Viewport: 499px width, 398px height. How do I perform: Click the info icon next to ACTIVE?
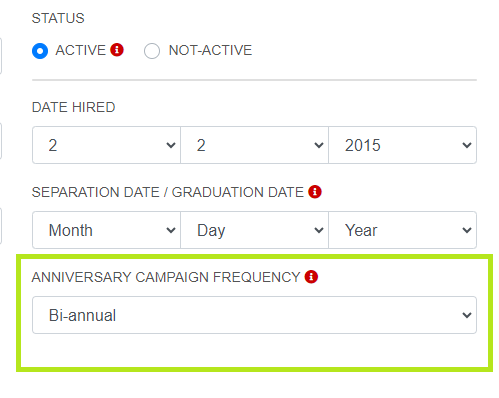click(x=117, y=50)
